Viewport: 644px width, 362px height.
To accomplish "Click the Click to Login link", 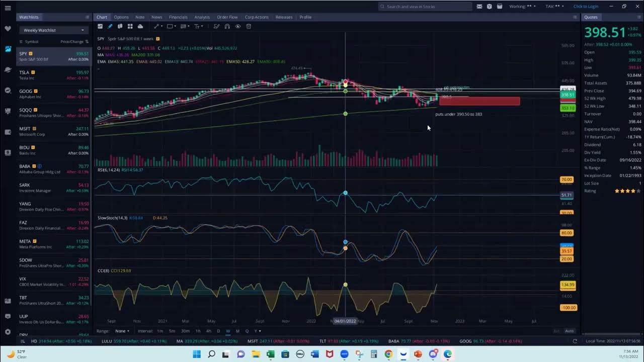I will tap(586, 7).
